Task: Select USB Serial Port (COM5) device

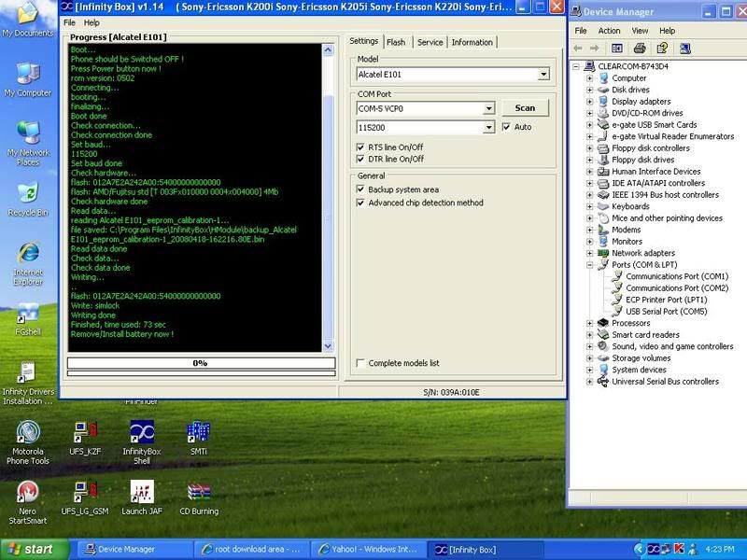Action: (x=666, y=312)
